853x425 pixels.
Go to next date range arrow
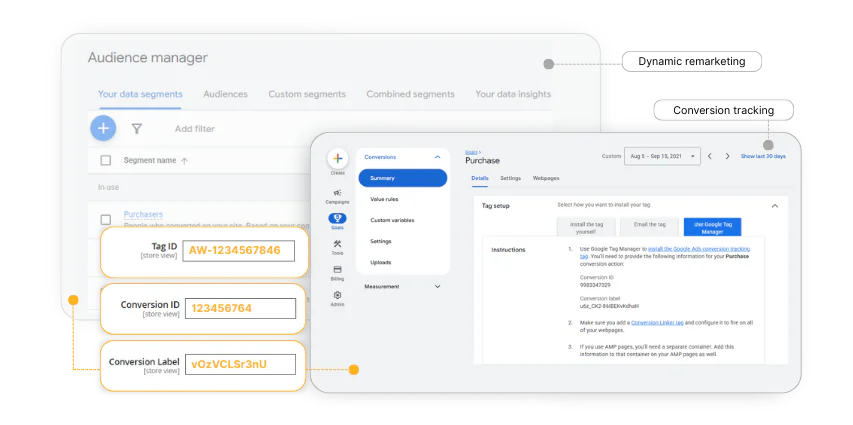click(727, 156)
